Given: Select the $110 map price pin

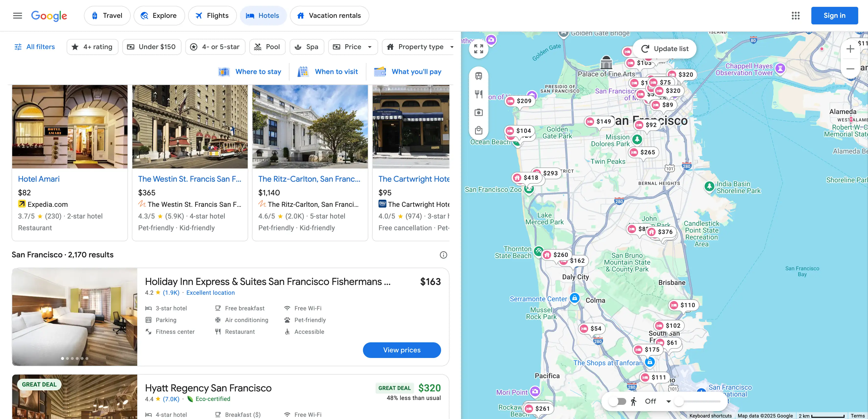Looking at the screenshot, I should coord(684,305).
